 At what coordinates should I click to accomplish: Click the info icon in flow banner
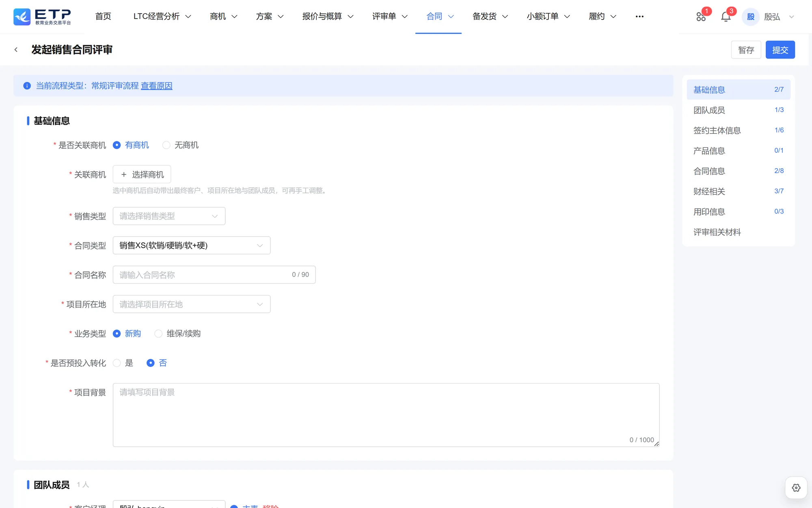pyautogui.click(x=27, y=86)
